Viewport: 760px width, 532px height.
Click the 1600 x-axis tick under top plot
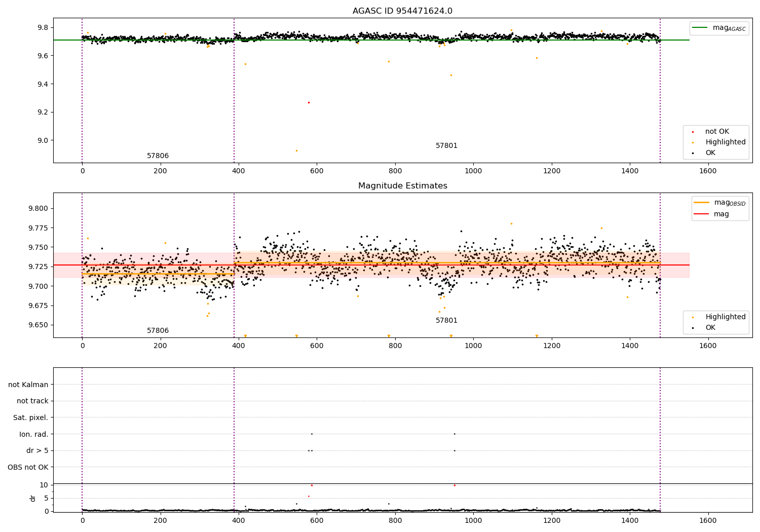pos(708,171)
